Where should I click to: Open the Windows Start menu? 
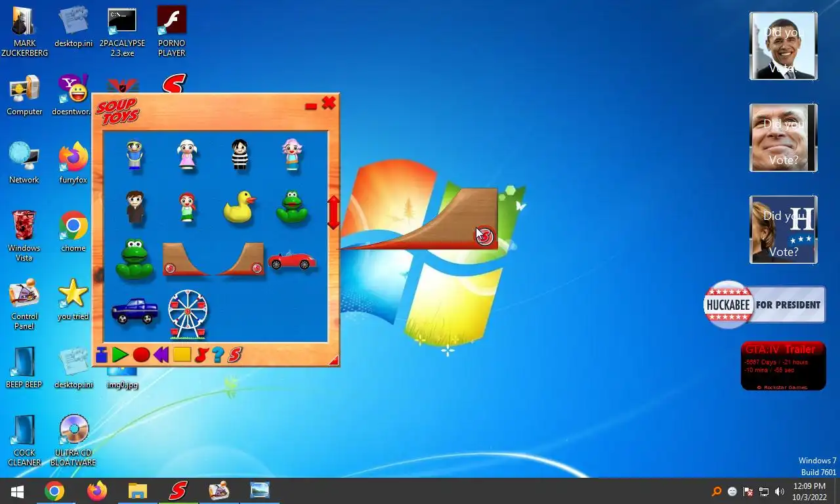(x=18, y=491)
